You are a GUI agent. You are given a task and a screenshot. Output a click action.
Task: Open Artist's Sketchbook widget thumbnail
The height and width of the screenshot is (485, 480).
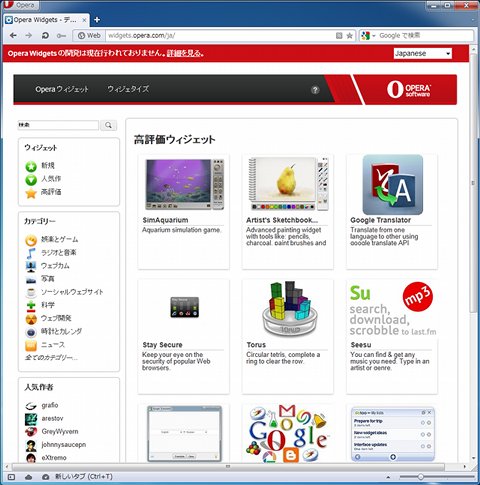289,184
